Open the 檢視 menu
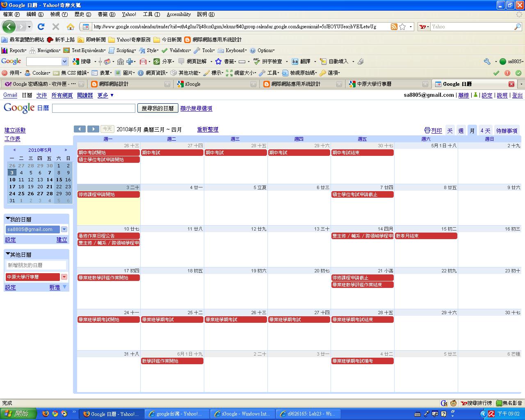 tap(59, 14)
